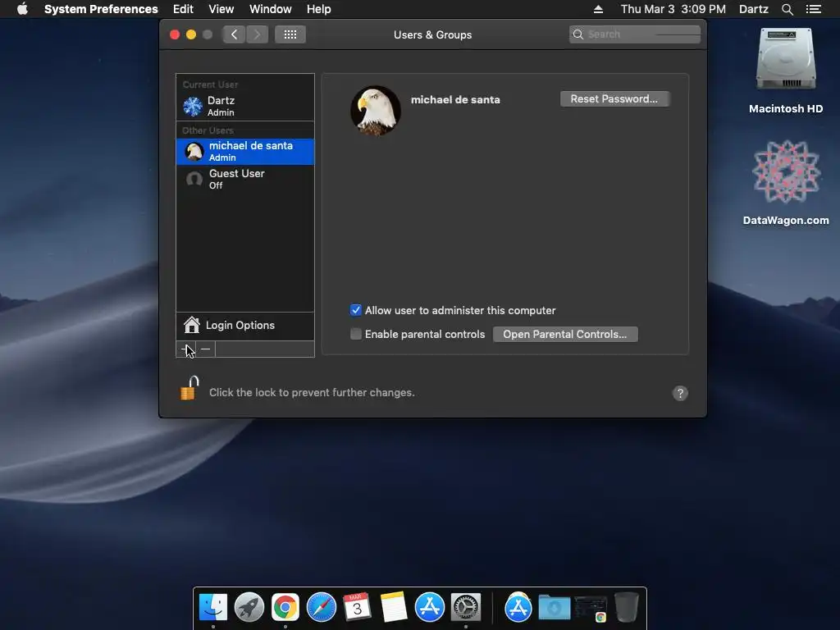Viewport: 840px width, 630px height.
Task: Click the add user plus button
Action: click(186, 349)
